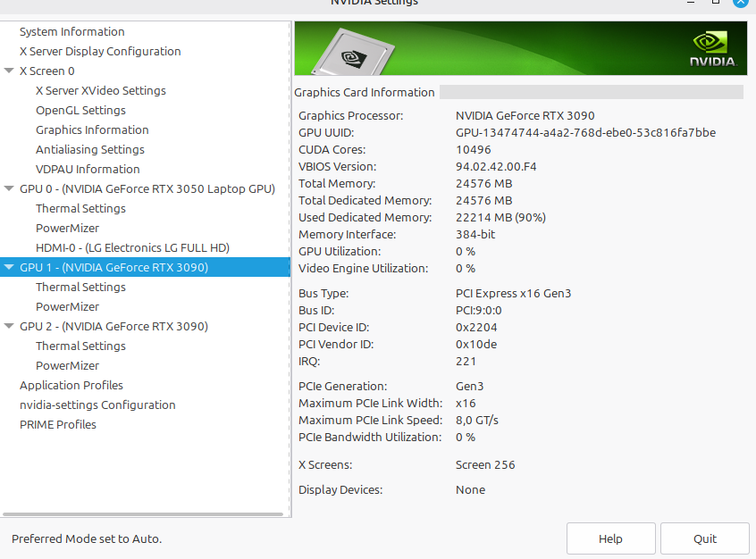Select GPU 2 RTX 3090 entry
The height and width of the screenshot is (559, 756).
click(x=113, y=327)
